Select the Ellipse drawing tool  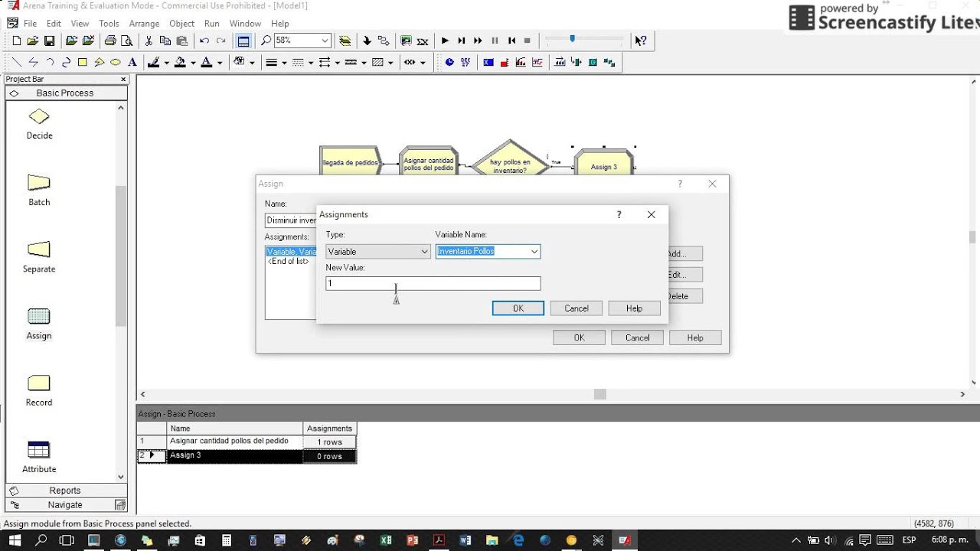116,63
